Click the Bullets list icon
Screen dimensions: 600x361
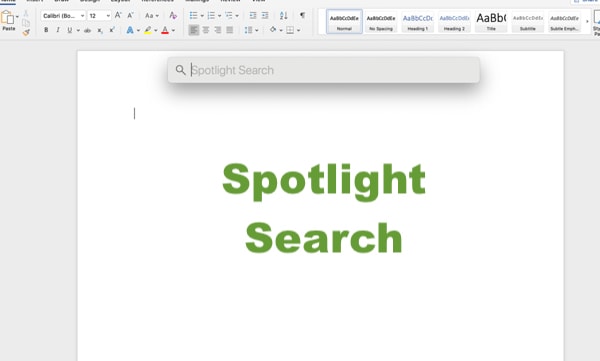(x=194, y=15)
